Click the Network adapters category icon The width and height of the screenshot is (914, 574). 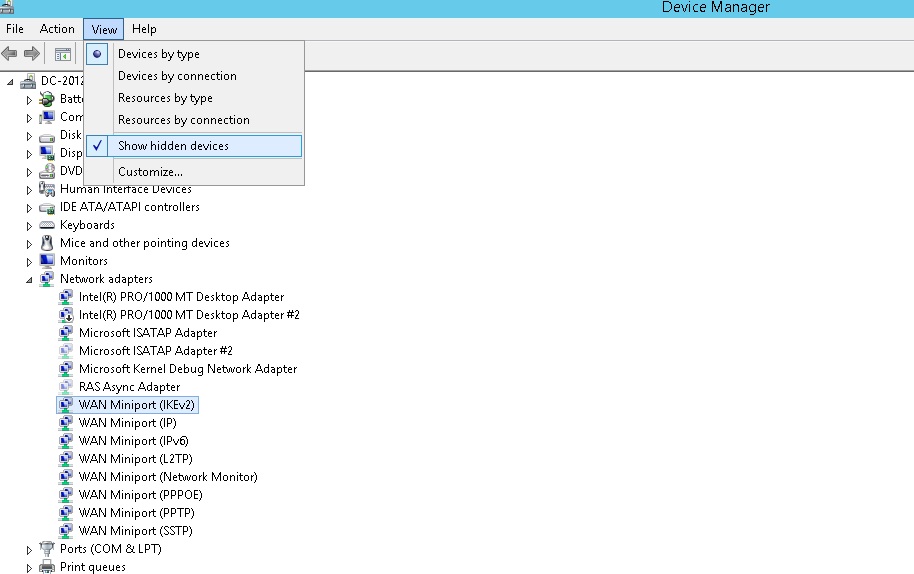(x=47, y=279)
